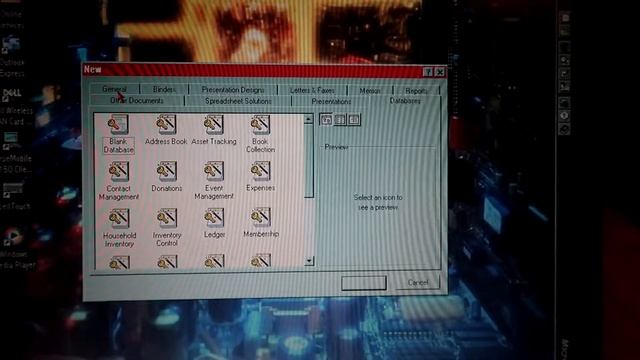Pick the Expenses database template

pyautogui.click(x=260, y=177)
